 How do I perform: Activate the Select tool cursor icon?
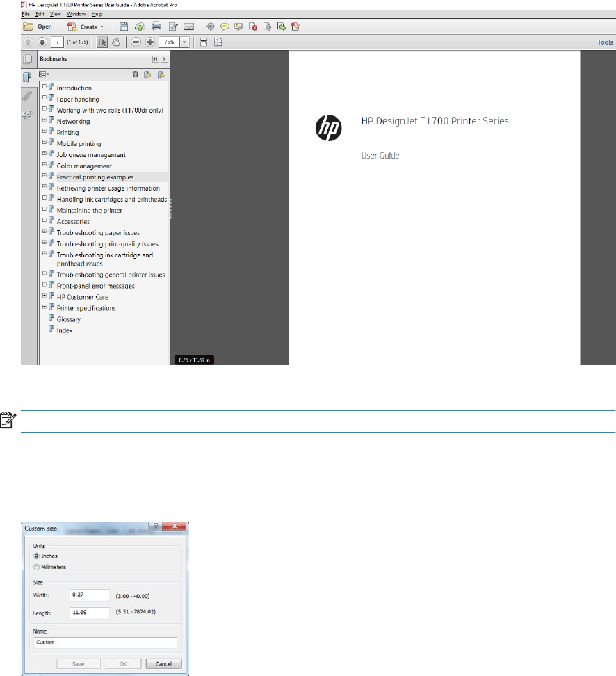pos(102,42)
